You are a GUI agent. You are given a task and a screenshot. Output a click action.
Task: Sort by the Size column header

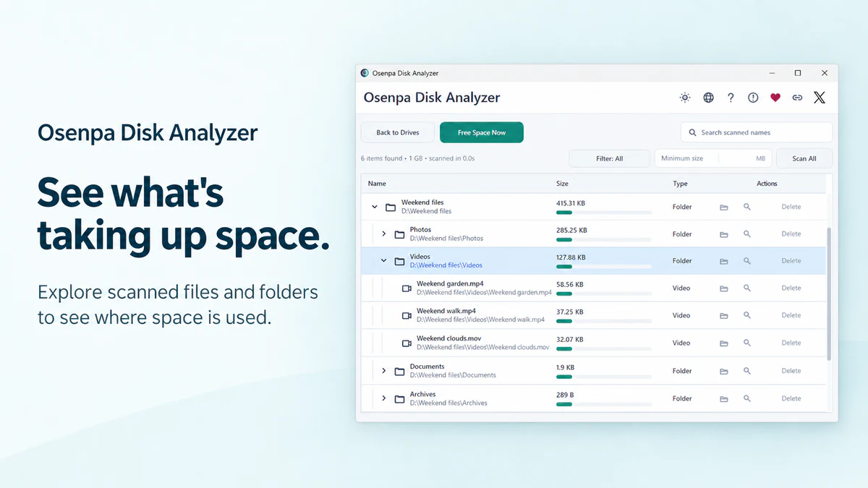coord(562,184)
